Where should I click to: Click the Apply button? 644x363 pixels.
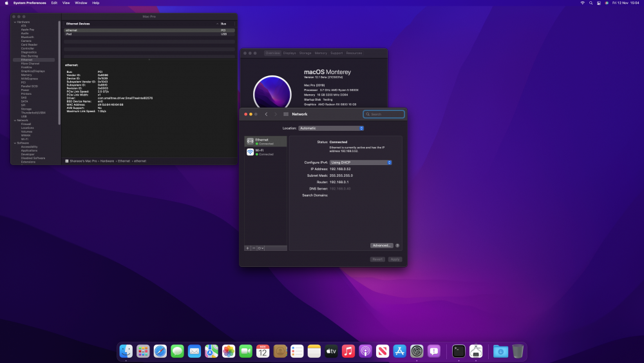pos(395,259)
